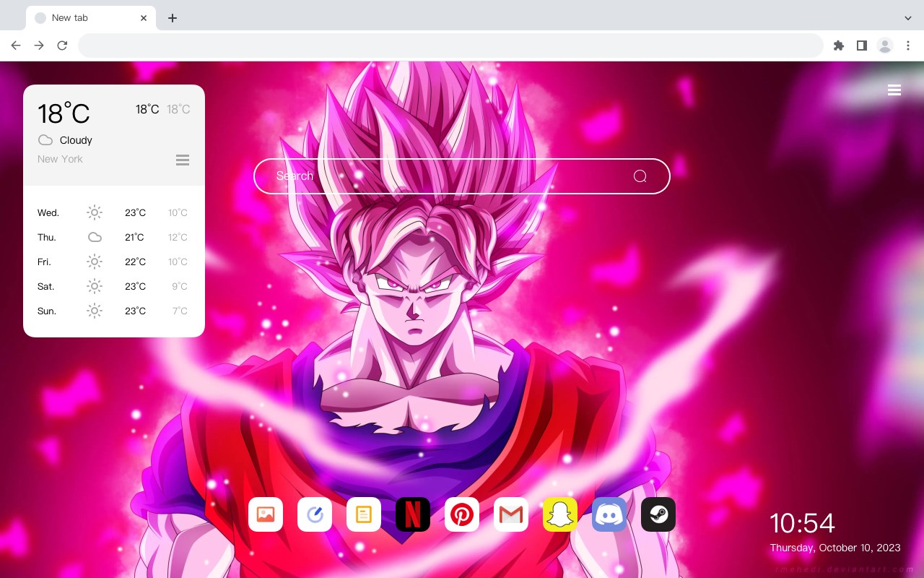This screenshot has width=924, height=578.
Task: Open the yellow notes shortcut icon
Action: tap(364, 514)
